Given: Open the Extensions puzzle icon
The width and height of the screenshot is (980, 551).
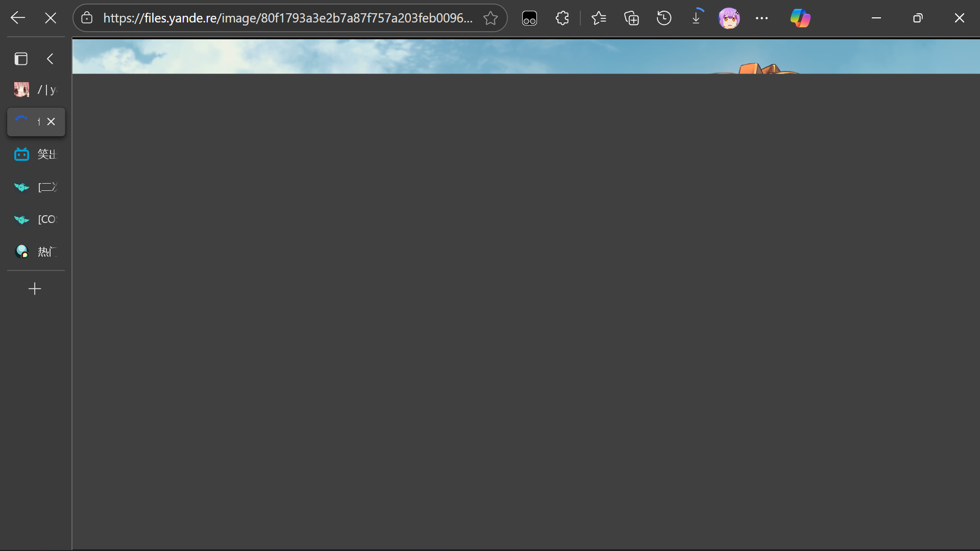Looking at the screenshot, I should click(562, 18).
